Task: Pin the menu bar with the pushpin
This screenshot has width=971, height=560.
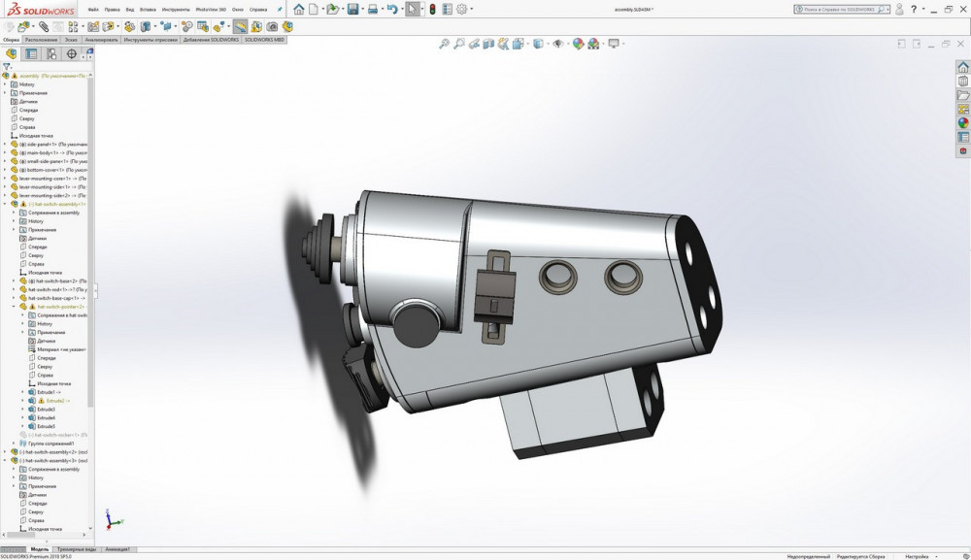Action: click(280, 9)
